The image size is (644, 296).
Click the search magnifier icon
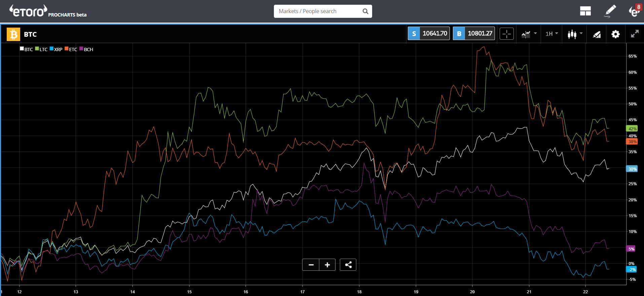coord(365,11)
